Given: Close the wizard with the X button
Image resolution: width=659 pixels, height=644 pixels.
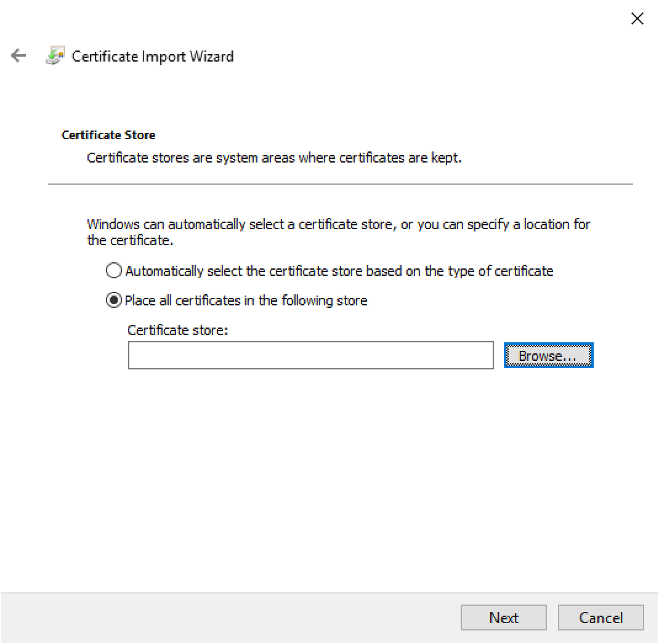Looking at the screenshot, I should pyautogui.click(x=637, y=18).
